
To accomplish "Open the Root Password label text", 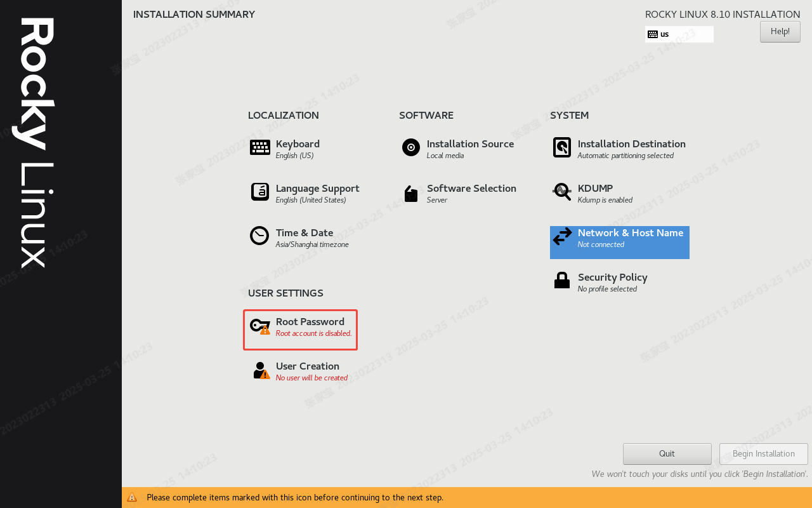I will [x=310, y=322].
